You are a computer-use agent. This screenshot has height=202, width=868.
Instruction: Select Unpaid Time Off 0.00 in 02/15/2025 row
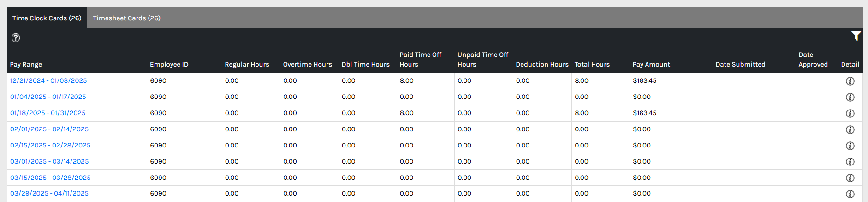coord(464,145)
